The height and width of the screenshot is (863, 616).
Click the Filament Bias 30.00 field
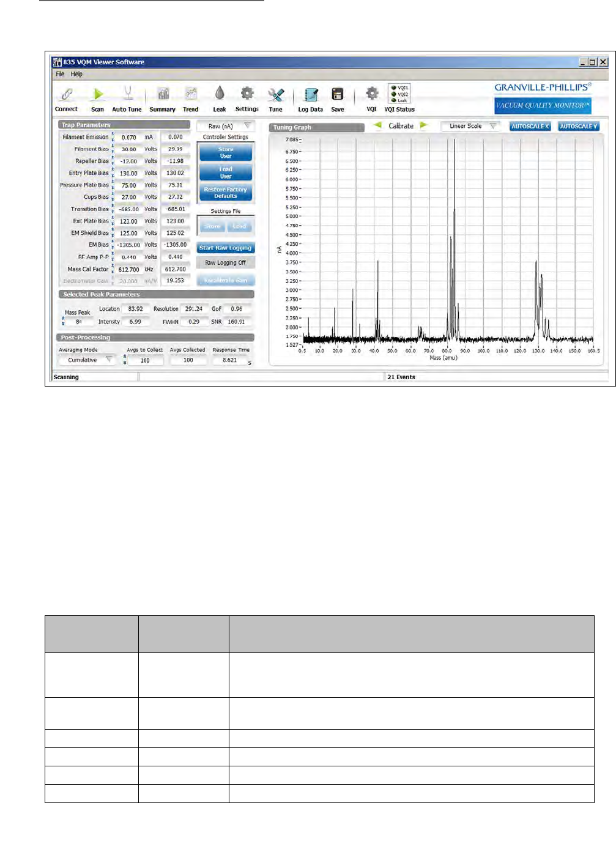pos(128,149)
